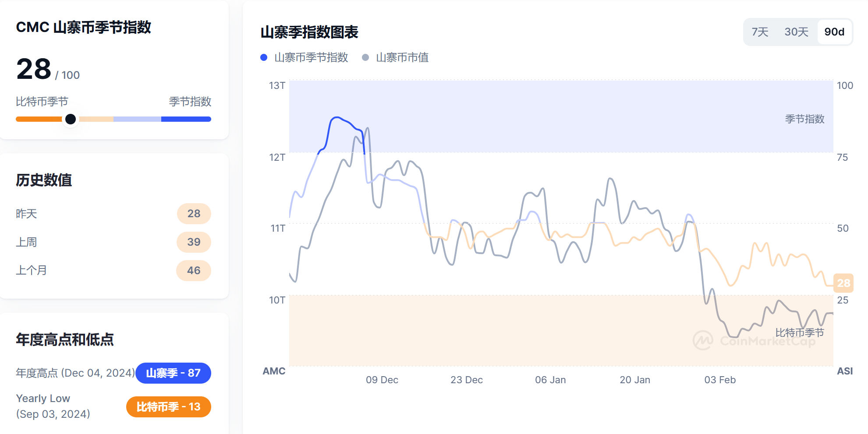
Task: Click the 昨天 value badge showing 28
Action: click(194, 213)
